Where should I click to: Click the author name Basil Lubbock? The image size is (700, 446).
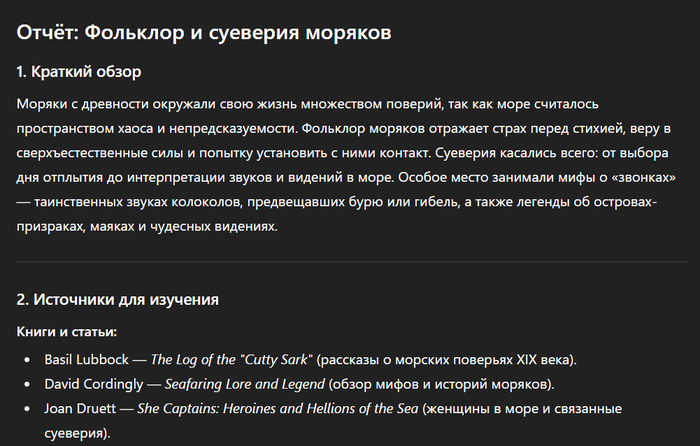pos(86,358)
